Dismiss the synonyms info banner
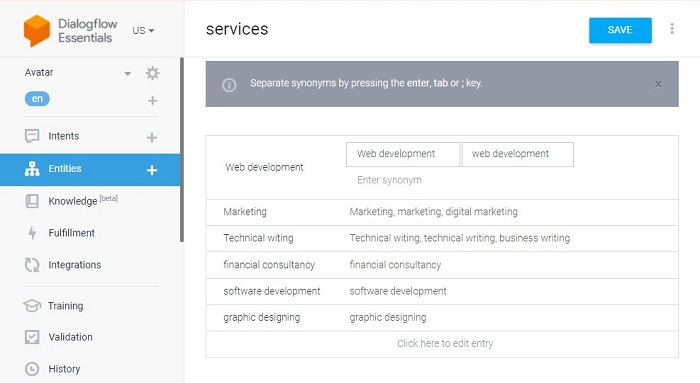700x383 pixels. tap(658, 84)
